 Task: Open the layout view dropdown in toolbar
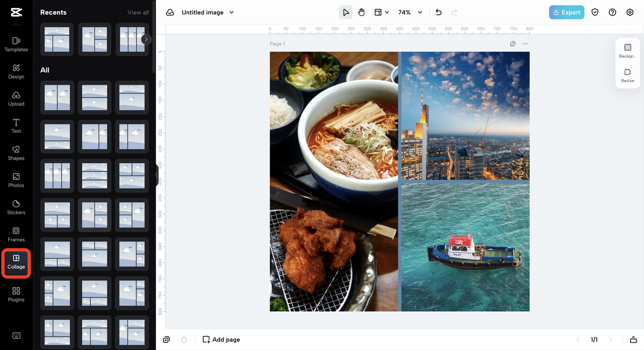[x=381, y=12]
